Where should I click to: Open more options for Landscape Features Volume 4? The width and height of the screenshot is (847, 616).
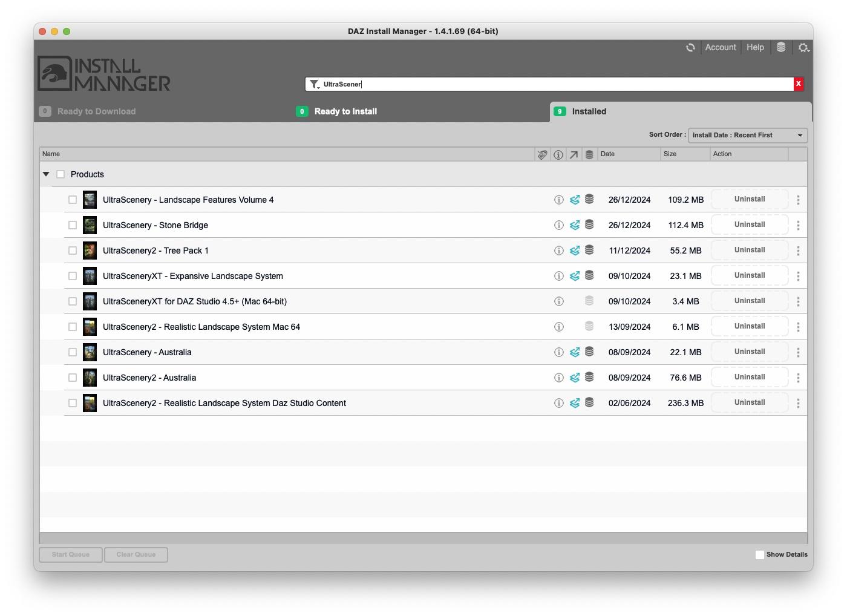pyautogui.click(x=798, y=200)
